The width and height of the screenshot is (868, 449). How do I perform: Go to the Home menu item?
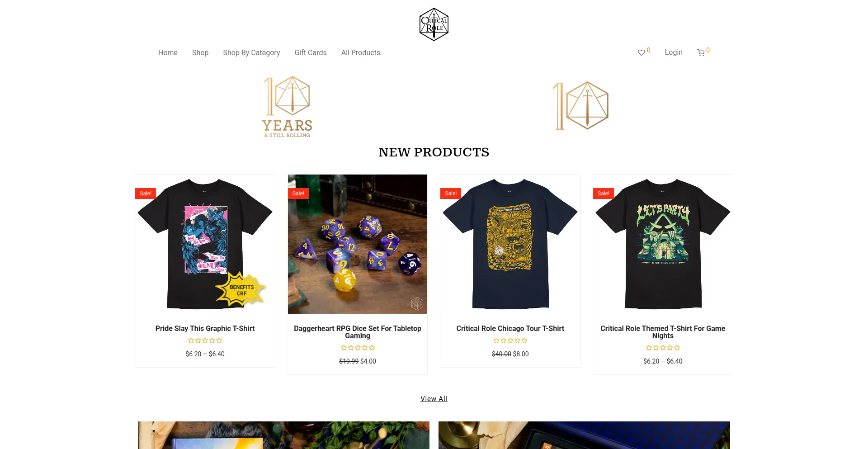(168, 52)
